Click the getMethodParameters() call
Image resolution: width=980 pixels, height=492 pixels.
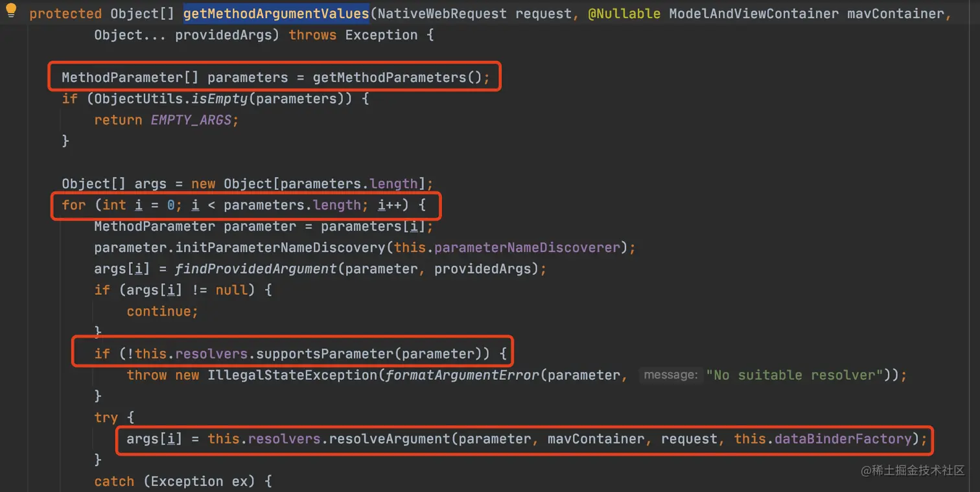(x=397, y=78)
